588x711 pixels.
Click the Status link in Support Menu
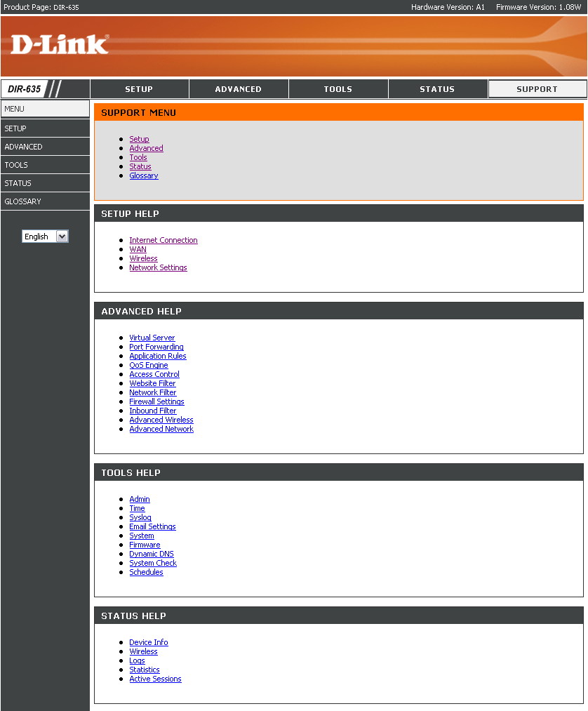pyautogui.click(x=140, y=166)
